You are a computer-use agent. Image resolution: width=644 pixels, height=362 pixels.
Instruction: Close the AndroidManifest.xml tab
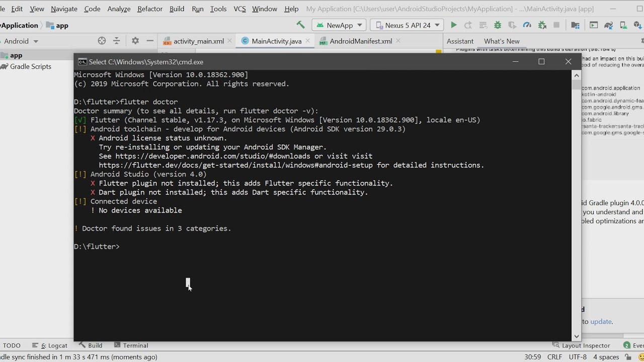point(398,41)
